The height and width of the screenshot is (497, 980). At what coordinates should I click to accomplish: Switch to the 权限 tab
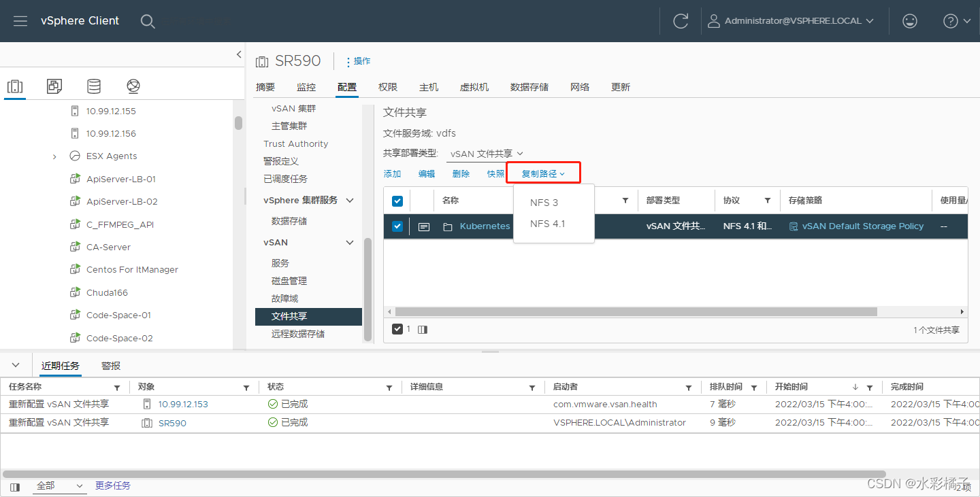(x=388, y=87)
